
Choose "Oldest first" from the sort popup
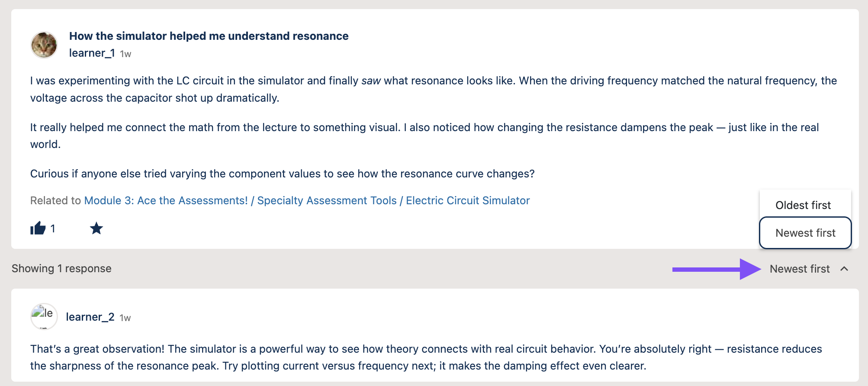click(x=803, y=205)
